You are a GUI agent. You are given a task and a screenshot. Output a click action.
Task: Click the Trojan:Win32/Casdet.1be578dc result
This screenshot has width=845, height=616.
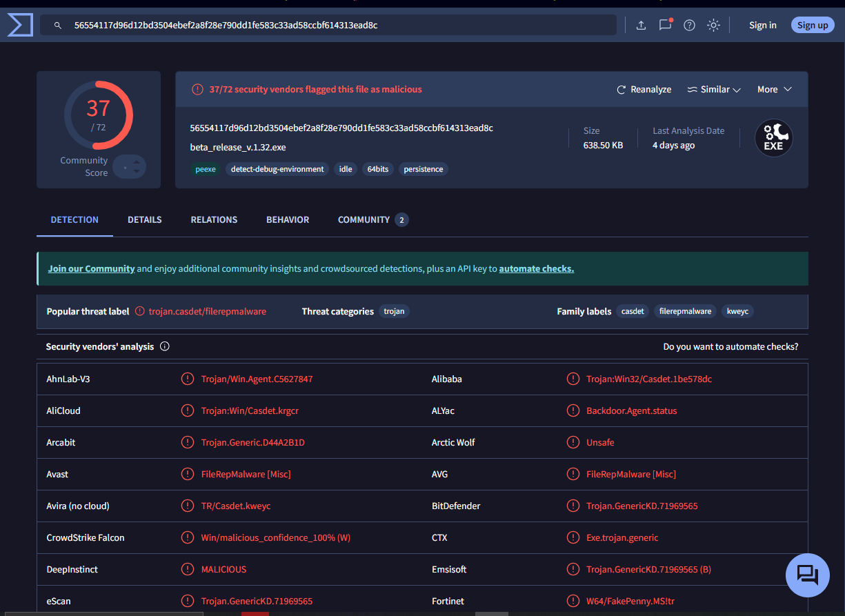(x=649, y=379)
